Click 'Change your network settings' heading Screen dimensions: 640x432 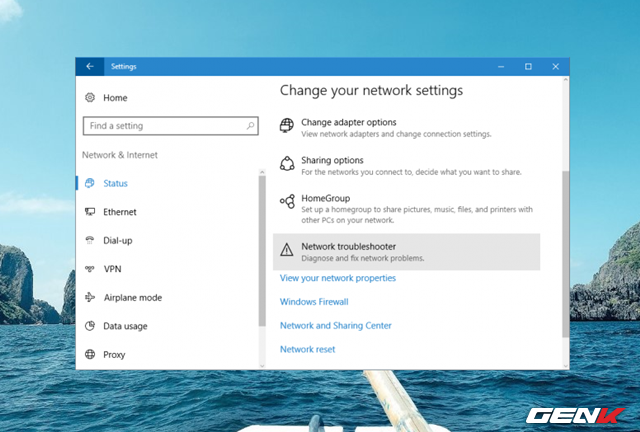371,90
